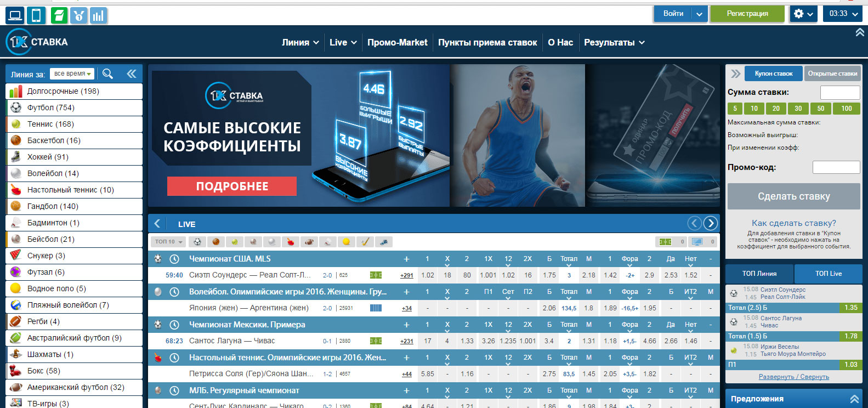The height and width of the screenshot is (408, 868).
Task: Select the ТОП Live tab
Action: (x=828, y=273)
